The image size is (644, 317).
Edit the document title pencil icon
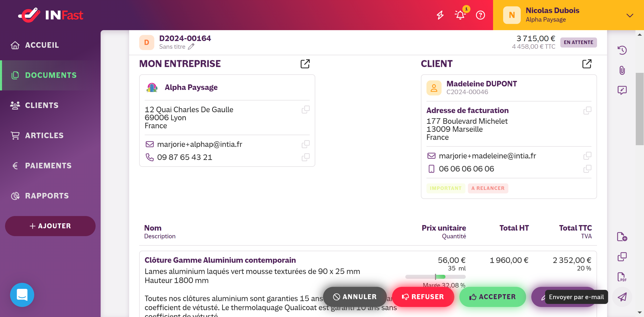191,46
